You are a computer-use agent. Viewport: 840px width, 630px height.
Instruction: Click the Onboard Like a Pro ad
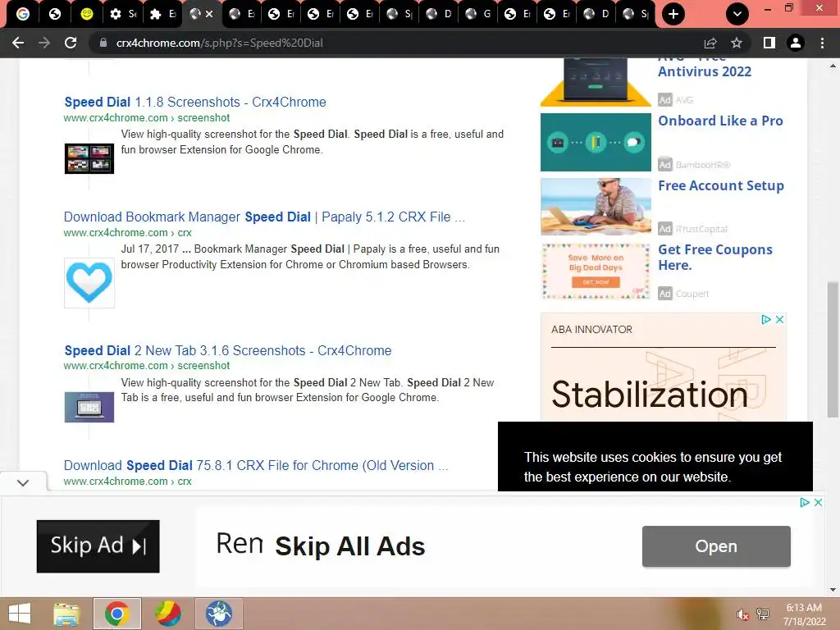[x=720, y=121]
